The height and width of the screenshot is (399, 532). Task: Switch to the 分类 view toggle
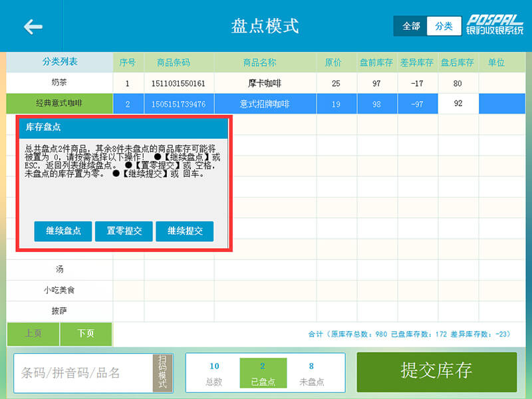click(444, 26)
